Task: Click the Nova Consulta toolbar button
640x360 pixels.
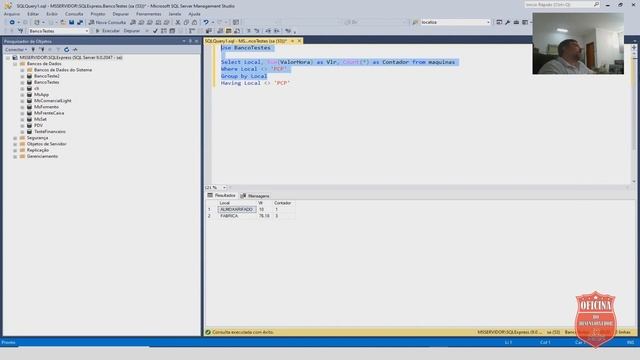Action: coord(107,22)
